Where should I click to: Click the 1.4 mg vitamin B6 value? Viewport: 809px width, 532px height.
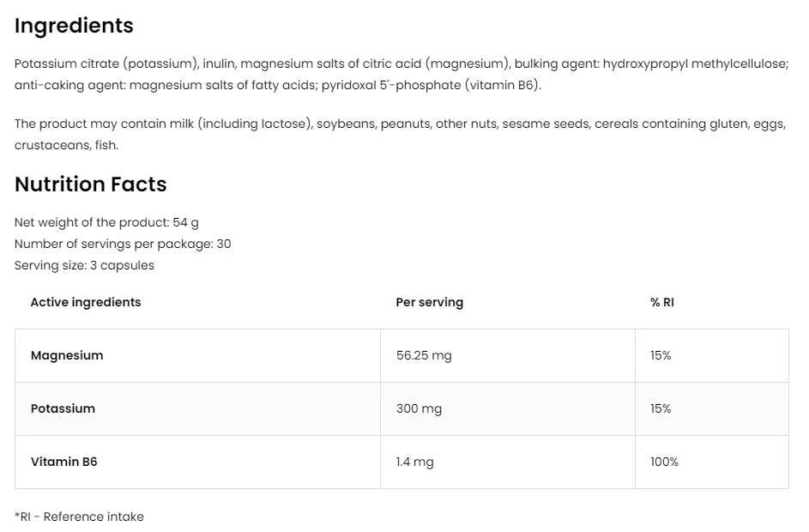(x=414, y=462)
